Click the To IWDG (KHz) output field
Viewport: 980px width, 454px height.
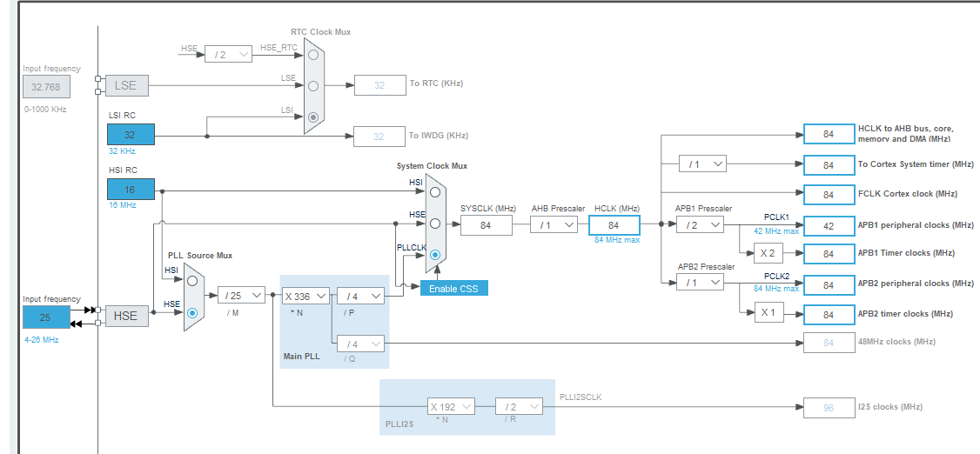coord(380,137)
